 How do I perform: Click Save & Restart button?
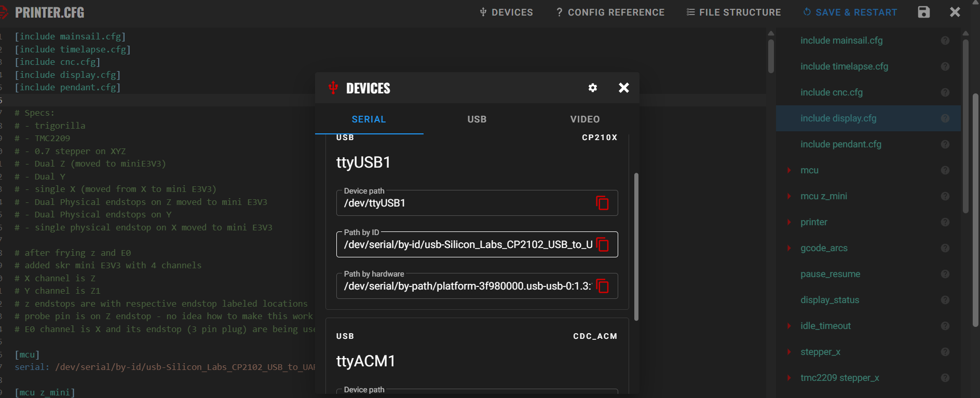(850, 12)
